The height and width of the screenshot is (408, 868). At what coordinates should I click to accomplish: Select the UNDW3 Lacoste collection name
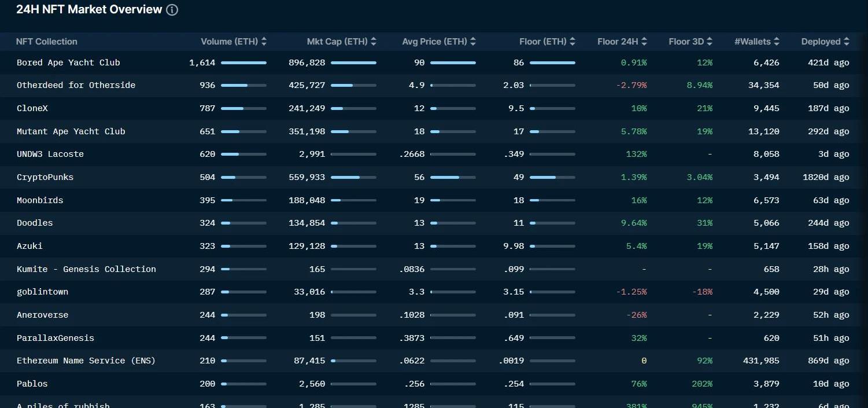(x=50, y=154)
